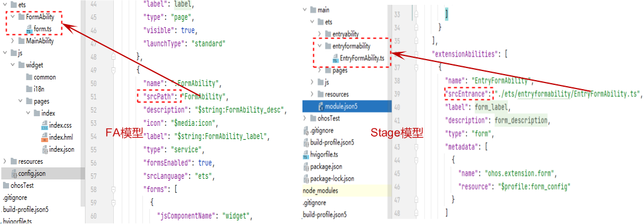Screen dimensions: 644x224
Task: Expand the ohosTest folder in Stage tree
Action: coord(304,118)
